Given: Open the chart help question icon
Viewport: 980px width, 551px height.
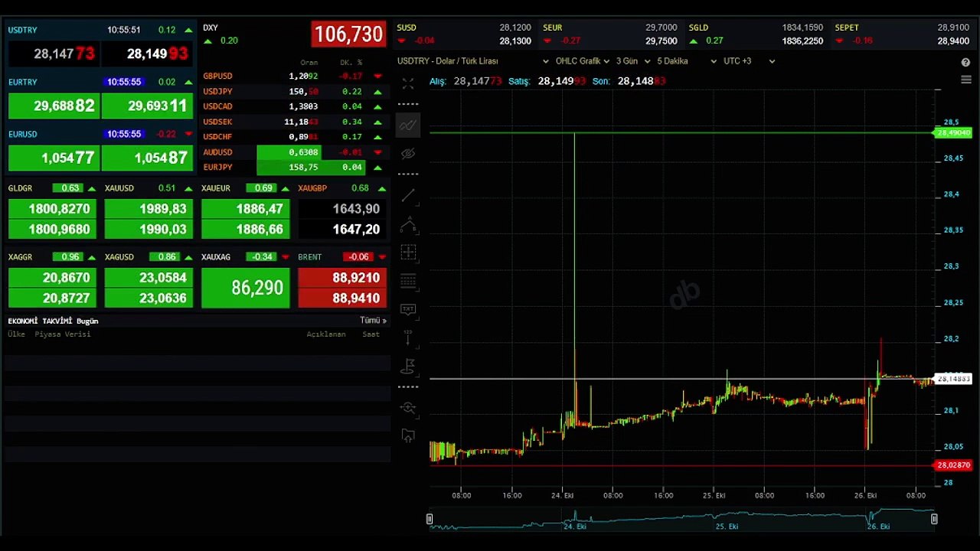Looking at the screenshot, I should pyautogui.click(x=965, y=62).
